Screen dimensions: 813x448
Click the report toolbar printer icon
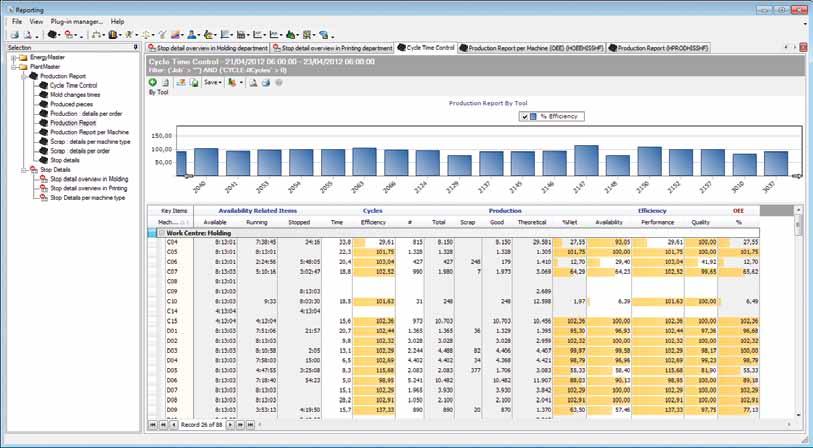266,82
